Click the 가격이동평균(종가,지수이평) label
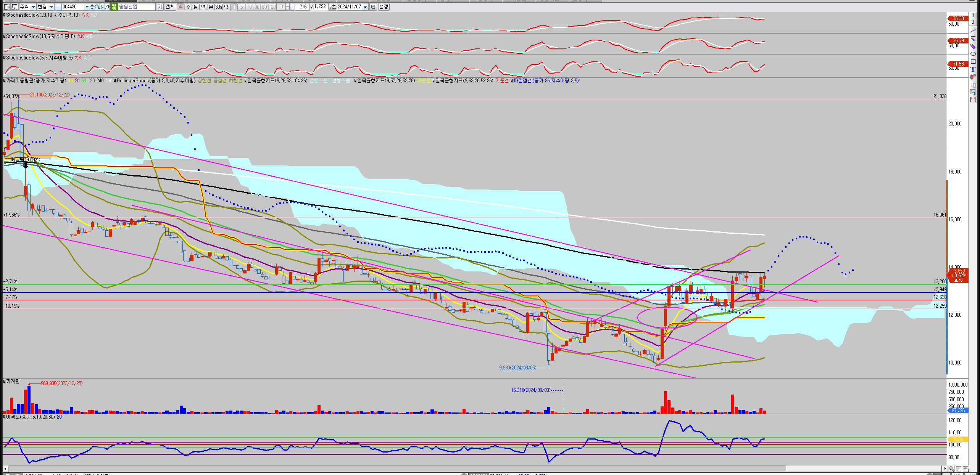This screenshot has width=980, height=475. pos(36,80)
